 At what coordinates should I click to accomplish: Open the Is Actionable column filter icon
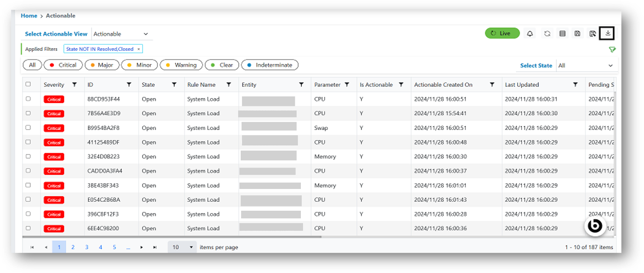(401, 84)
